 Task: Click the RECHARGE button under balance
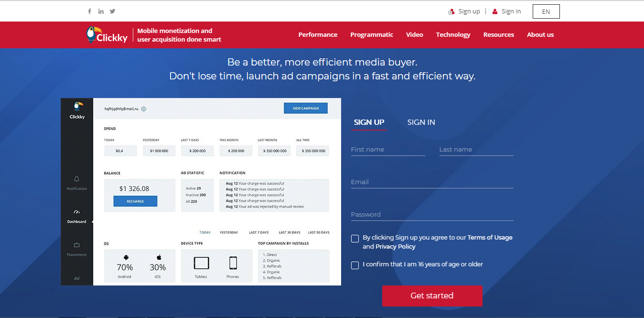click(135, 201)
